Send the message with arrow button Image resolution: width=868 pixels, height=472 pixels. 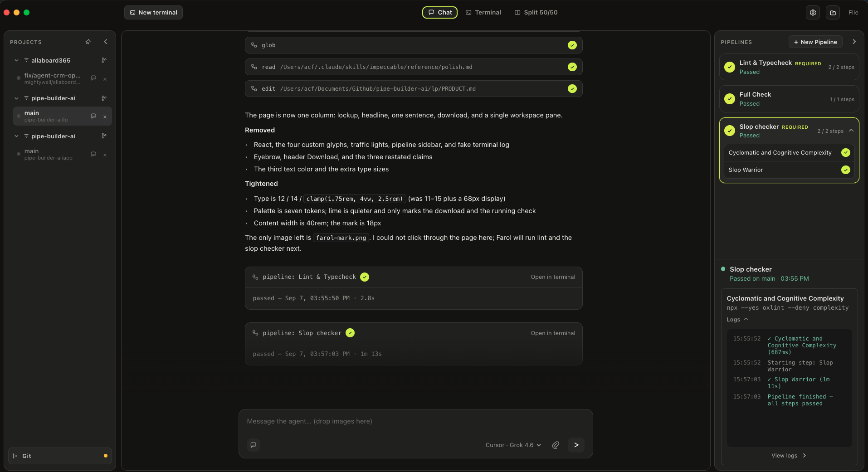pos(576,445)
